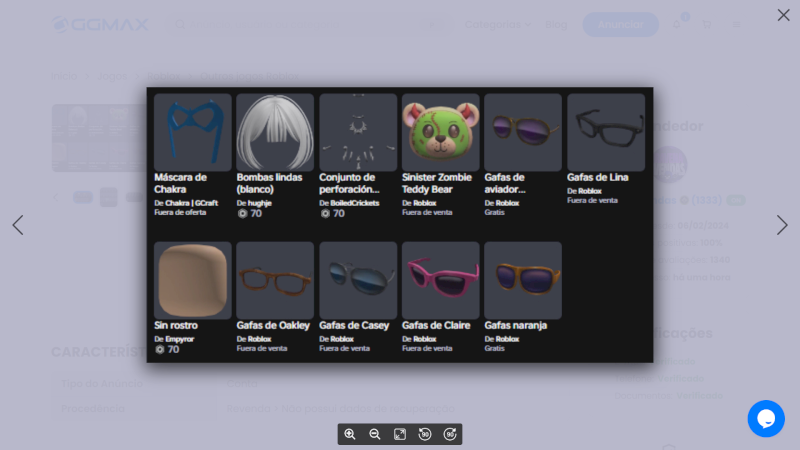Open the live chat bubble

tap(766, 418)
